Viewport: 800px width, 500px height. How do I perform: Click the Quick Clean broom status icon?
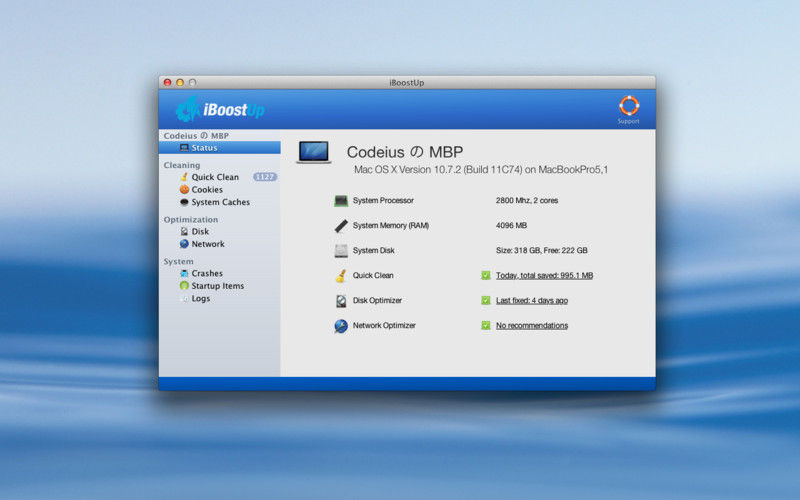coord(341,276)
